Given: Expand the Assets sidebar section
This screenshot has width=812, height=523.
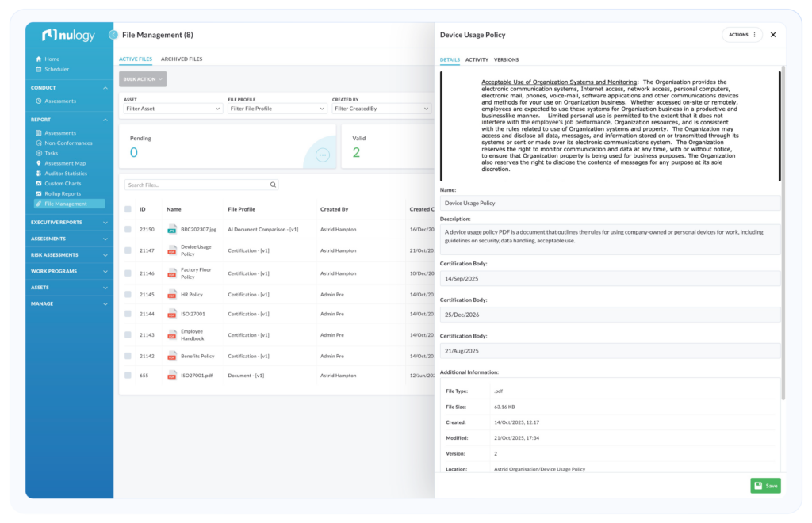Looking at the screenshot, I should point(70,288).
